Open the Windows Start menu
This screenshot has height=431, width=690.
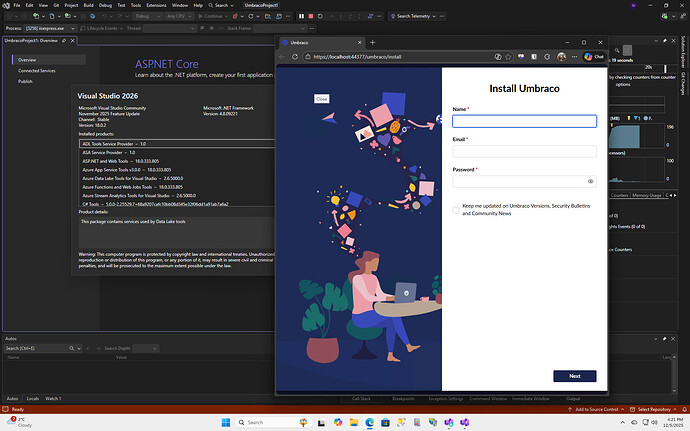click(226, 423)
